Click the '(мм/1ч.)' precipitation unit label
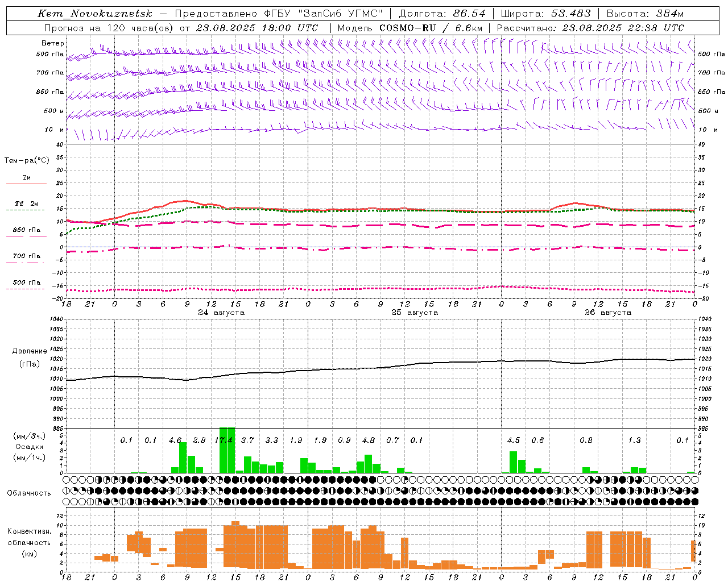The height and width of the screenshot is (582, 728). [x=28, y=458]
